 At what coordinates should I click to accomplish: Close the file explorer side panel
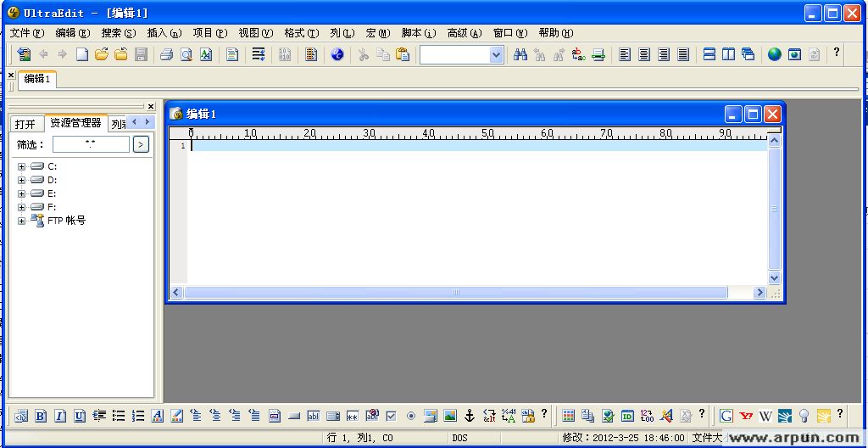[151, 106]
